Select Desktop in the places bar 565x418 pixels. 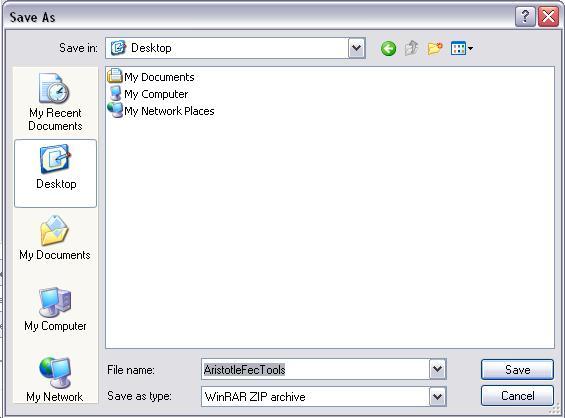pyautogui.click(x=55, y=173)
